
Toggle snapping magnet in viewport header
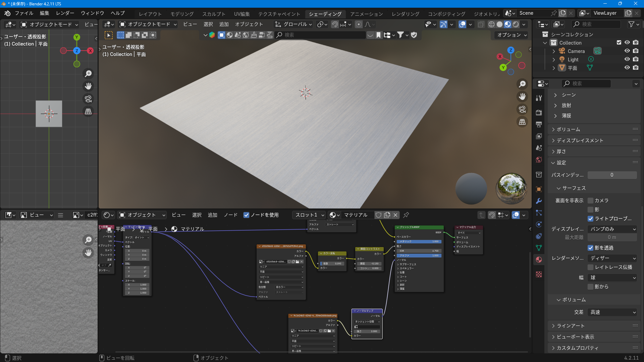click(x=335, y=24)
